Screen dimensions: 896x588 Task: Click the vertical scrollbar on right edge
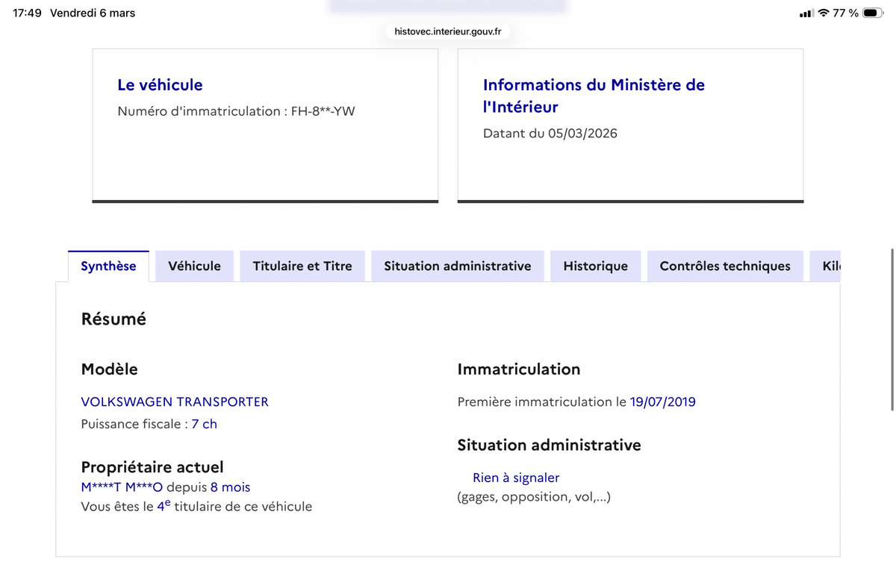coord(892,330)
